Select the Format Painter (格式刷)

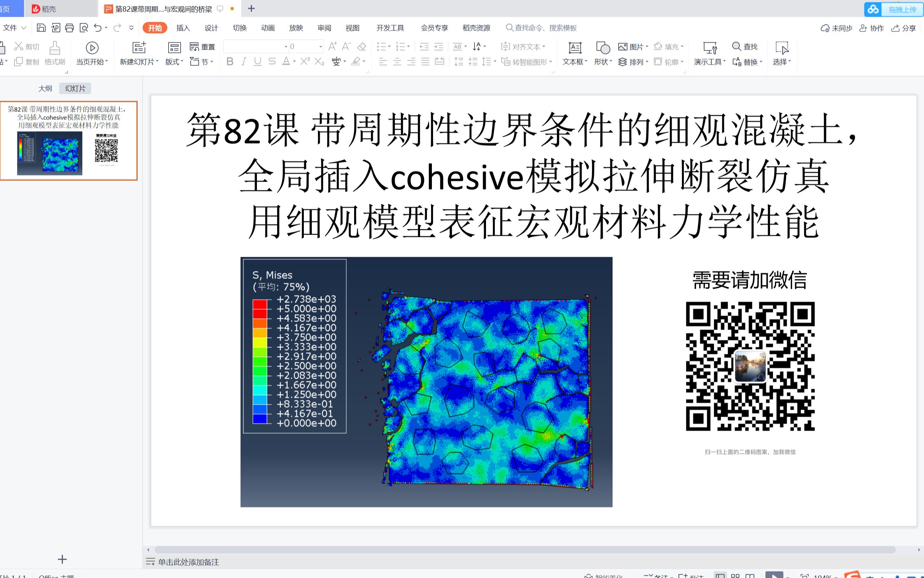coord(55,54)
